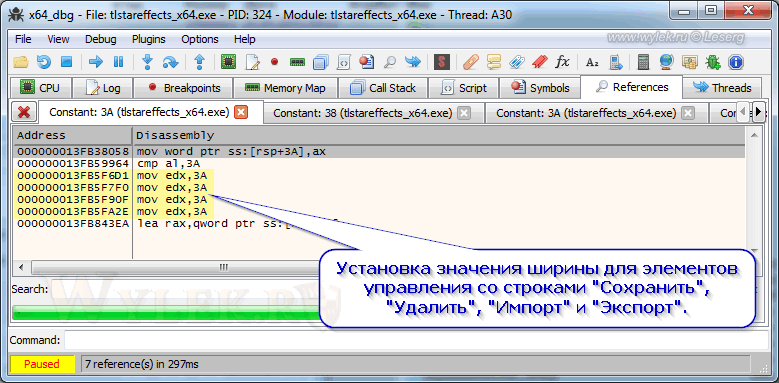Close the active orange-X Constant: 3A tab
Viewport: 779px width, 383px height.
(x=241, y=112)
